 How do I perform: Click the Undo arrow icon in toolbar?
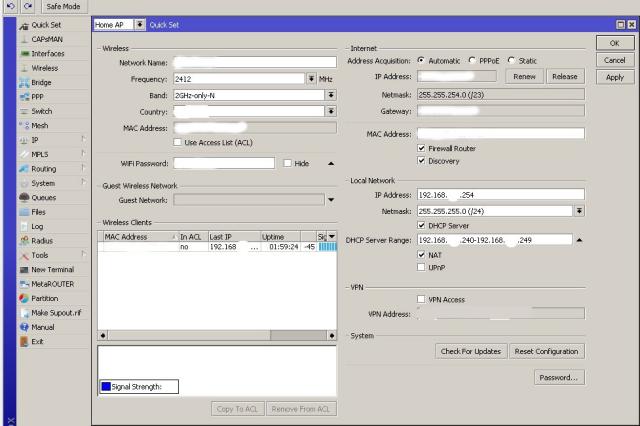point(10,7)
